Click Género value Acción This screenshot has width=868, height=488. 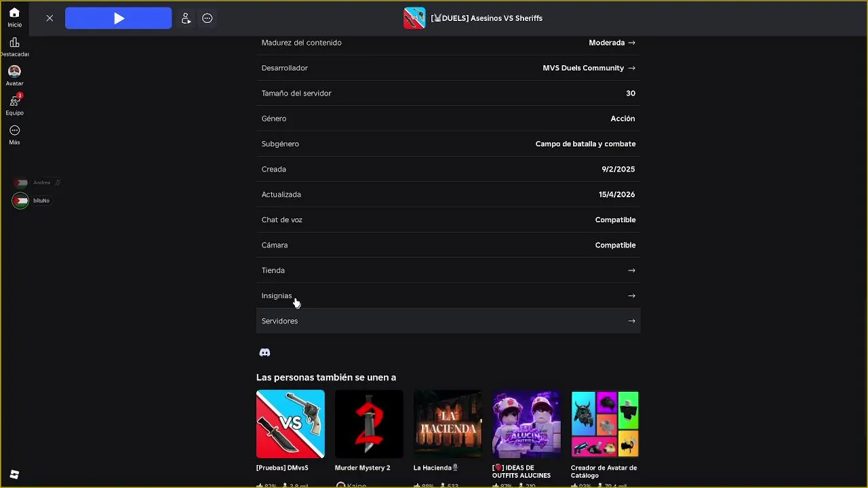pos(623,119)
